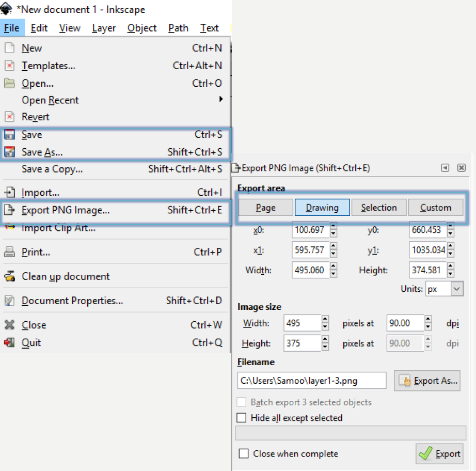
Task: Click the Templates icon in File menu
Action: (9, 65)
